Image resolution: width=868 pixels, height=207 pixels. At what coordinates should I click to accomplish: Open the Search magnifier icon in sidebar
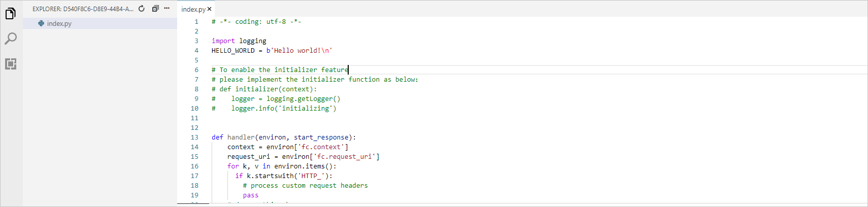pos(11,39)
